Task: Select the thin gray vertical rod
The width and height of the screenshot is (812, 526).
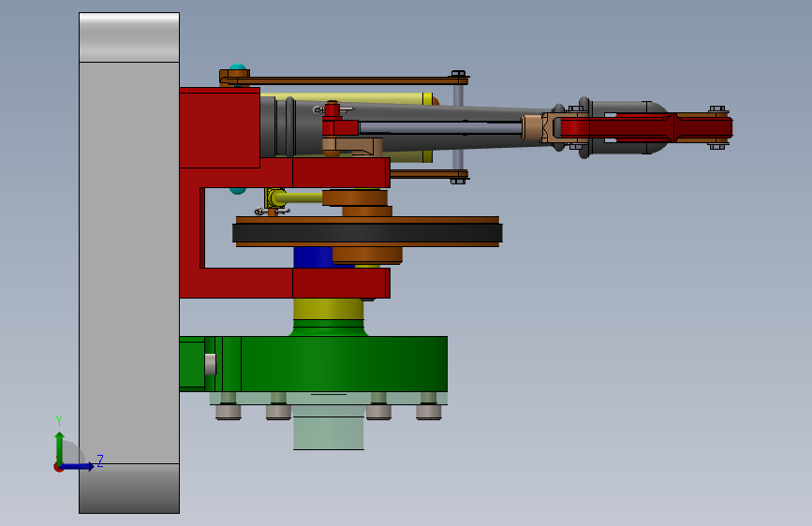Action: click(458, 127)
